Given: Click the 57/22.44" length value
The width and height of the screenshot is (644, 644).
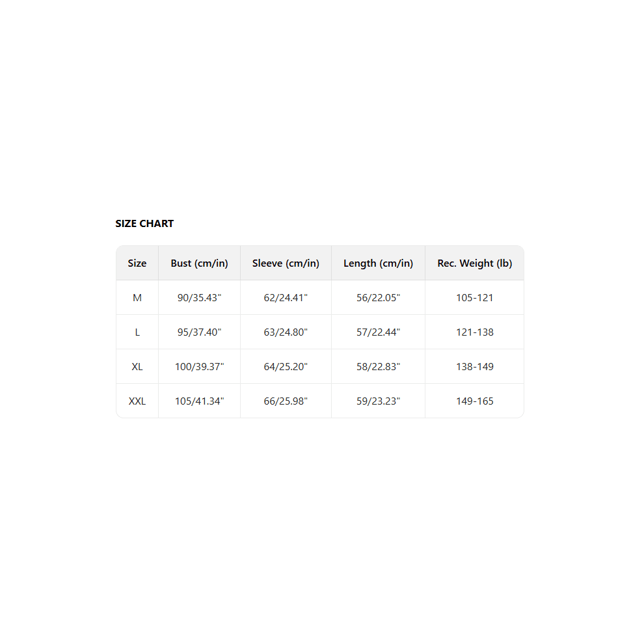Looking at the screenshot, I should pos(378,332).
